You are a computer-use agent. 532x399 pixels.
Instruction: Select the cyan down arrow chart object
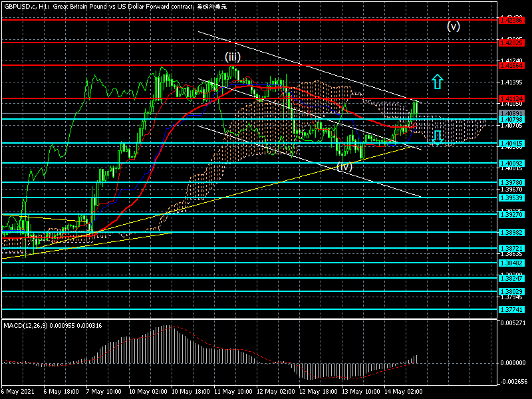pyautogui.click(x=438, y=138)
